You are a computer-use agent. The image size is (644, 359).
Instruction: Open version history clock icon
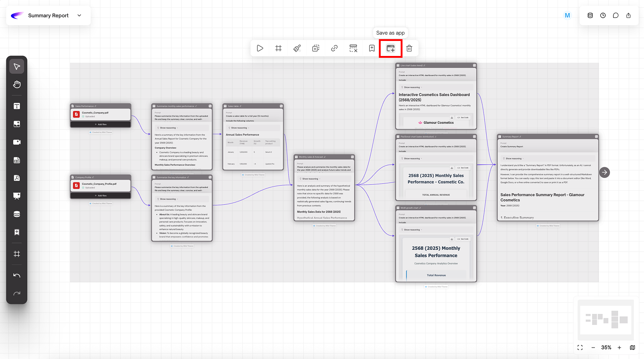(603, 15)
